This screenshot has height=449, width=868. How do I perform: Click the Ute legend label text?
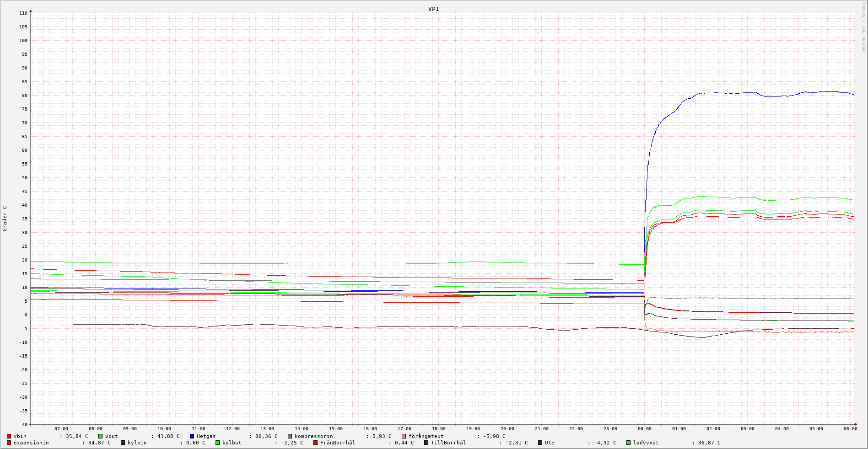click(x=550, y=443)
